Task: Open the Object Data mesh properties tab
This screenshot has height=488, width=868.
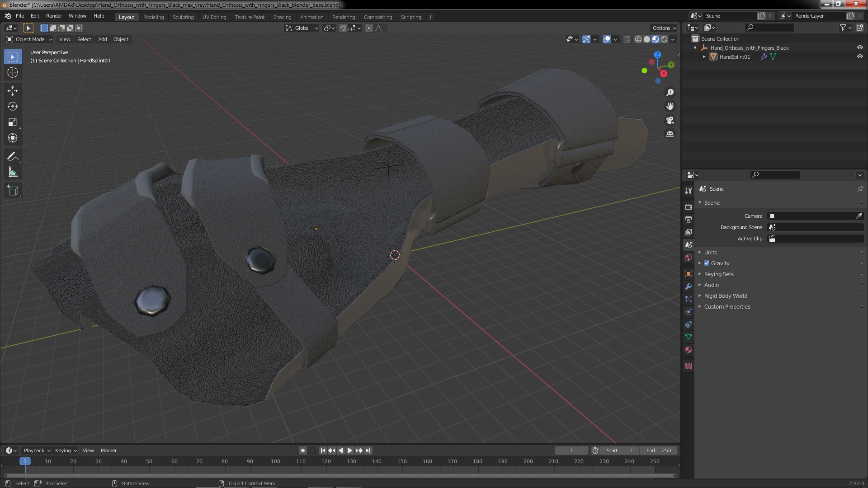Action: 689,337
